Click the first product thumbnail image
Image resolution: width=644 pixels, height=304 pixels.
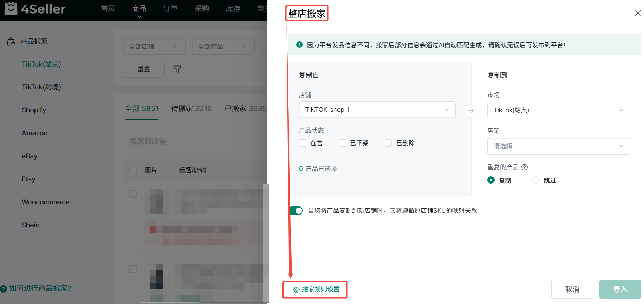[x=156, y=201]
